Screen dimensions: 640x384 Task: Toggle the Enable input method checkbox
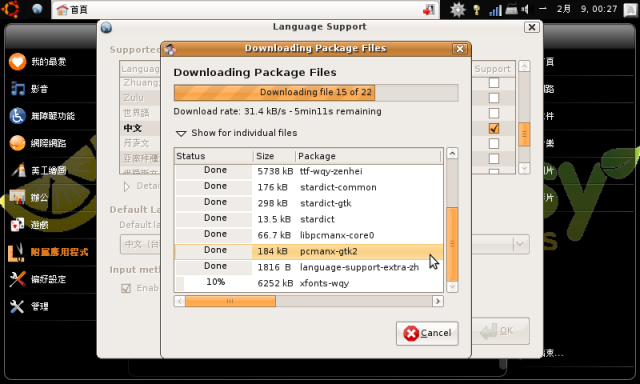point(126,289)
